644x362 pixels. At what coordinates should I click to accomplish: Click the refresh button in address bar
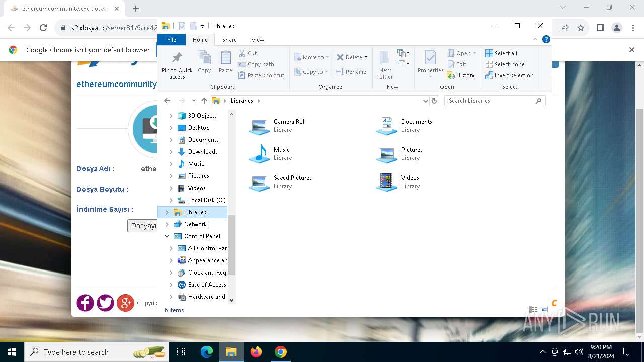(434, 101)
